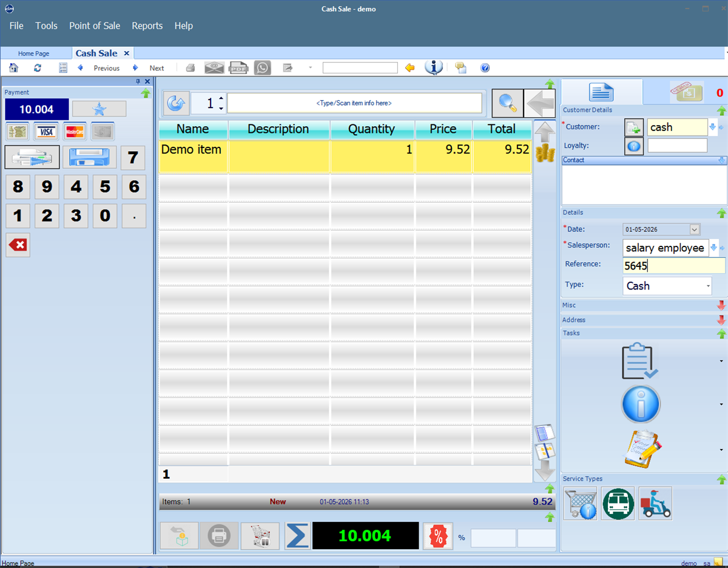Send the sale by email envelope icon
Image resolution: width=728 pixels, height=568 pixels.
click(x=214, y=68)
